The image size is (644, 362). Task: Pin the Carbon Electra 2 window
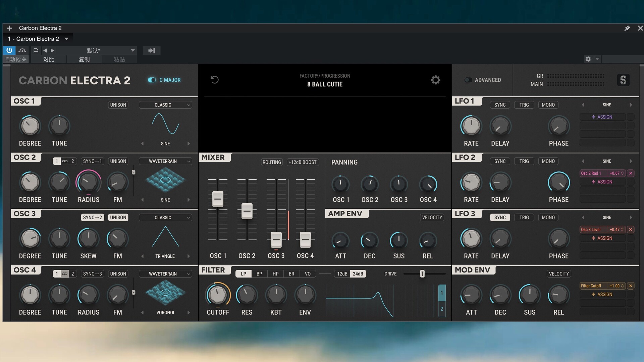[627, 28]
